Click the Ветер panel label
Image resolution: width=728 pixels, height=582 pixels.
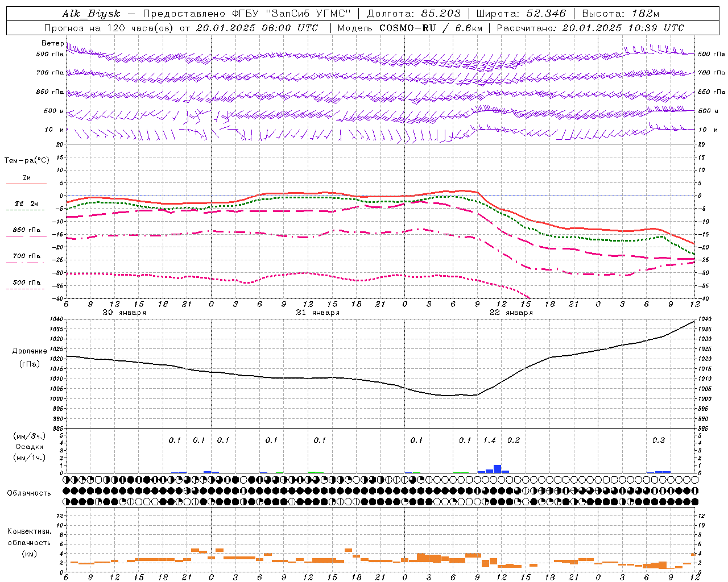(53, 43)
